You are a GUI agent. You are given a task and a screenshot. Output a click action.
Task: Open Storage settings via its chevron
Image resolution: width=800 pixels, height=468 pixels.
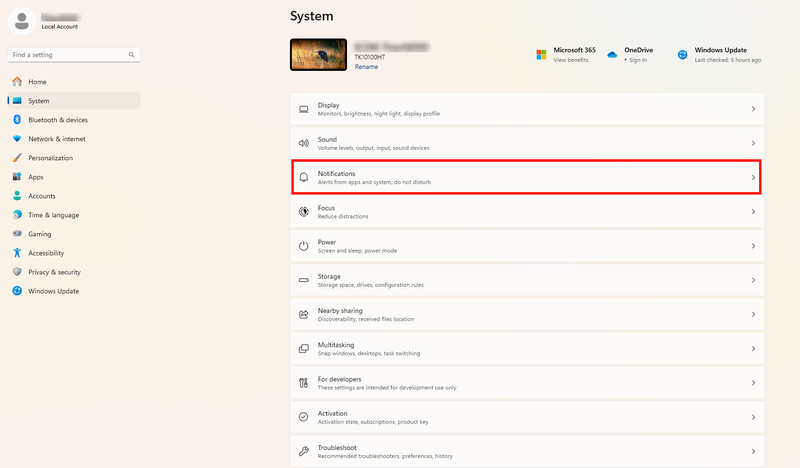(x=753, y=280)
